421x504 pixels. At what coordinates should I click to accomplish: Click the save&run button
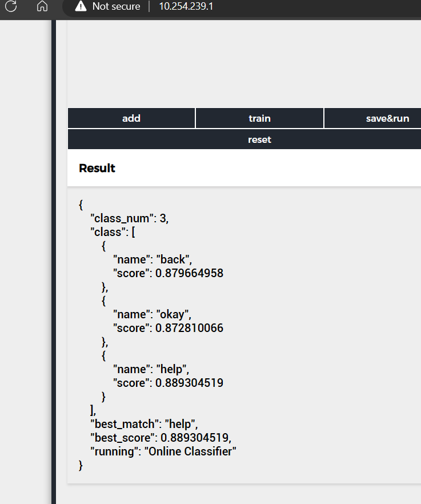[x=373, y=118]
